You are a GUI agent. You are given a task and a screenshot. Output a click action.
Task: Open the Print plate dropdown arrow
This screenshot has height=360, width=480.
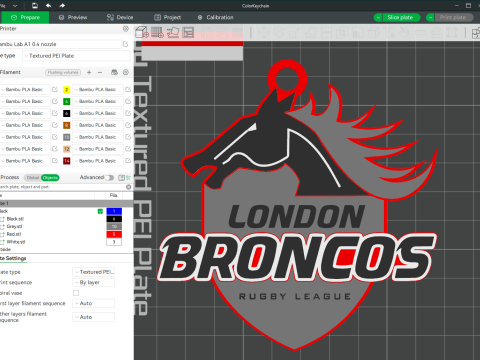[430, 17]
